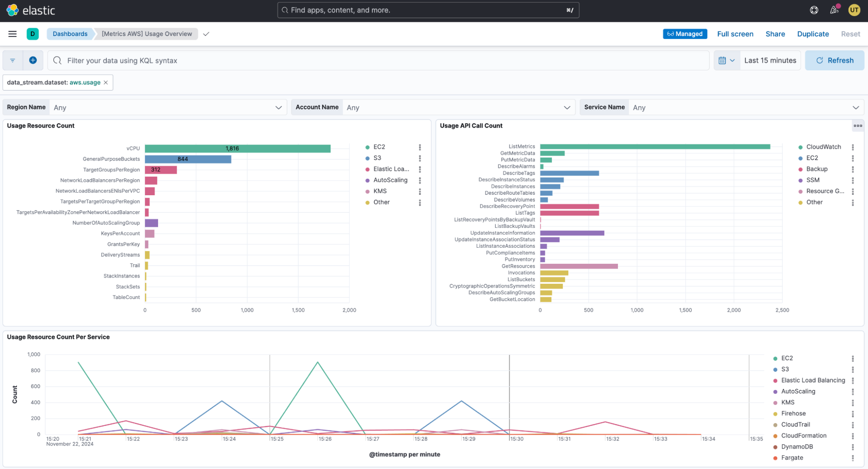Toggle Backup label in API Call Count legend
The height and width of the screenshot is (469, 868).
click(817, 169)
